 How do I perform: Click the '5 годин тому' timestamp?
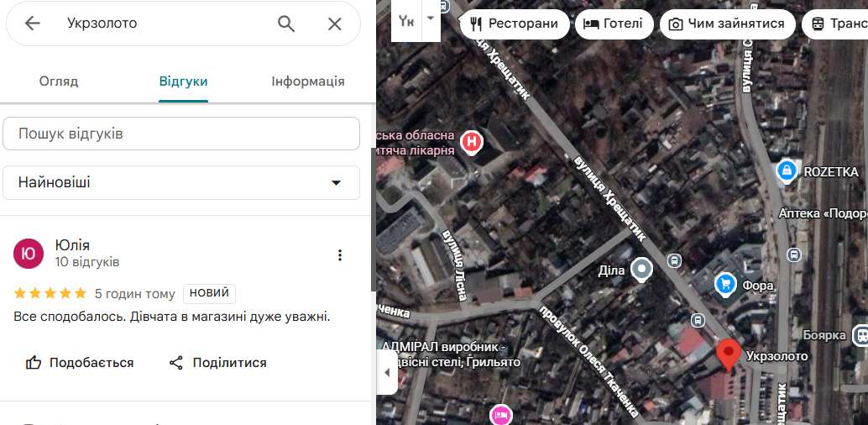134,294
